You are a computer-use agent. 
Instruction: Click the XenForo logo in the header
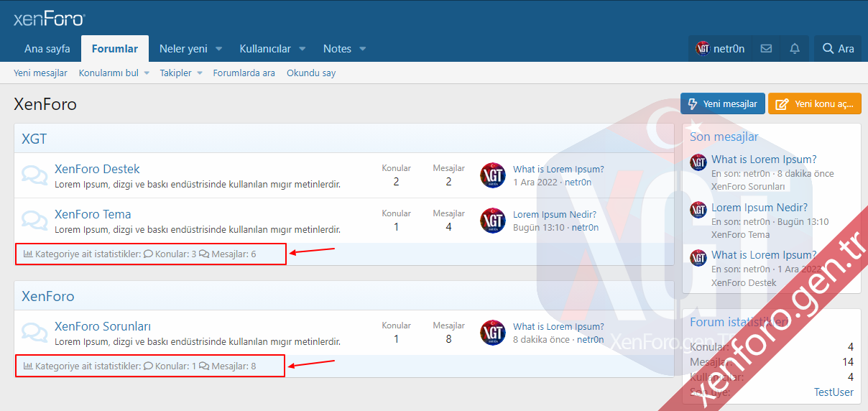49,19
